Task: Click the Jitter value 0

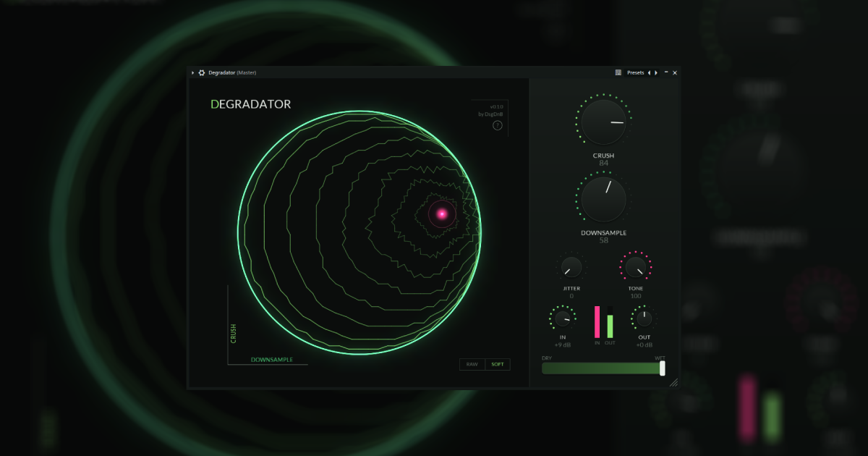Action: pyautogui.click(x=571, y=295)
